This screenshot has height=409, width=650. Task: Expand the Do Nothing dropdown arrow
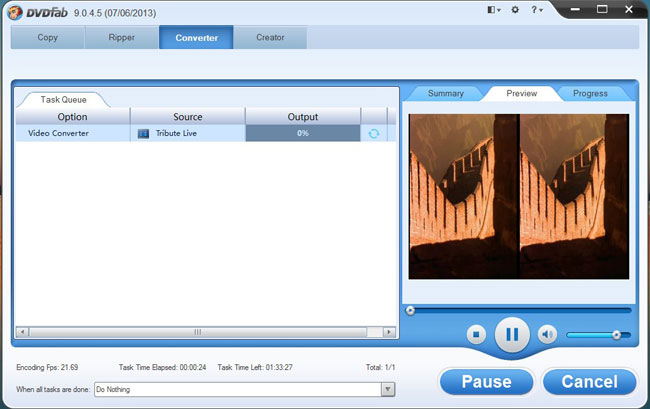tap(388, 389)
